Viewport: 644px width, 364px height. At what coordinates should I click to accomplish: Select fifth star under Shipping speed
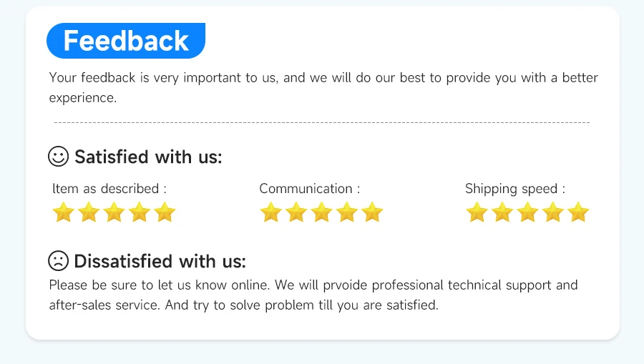pos(578,212)
